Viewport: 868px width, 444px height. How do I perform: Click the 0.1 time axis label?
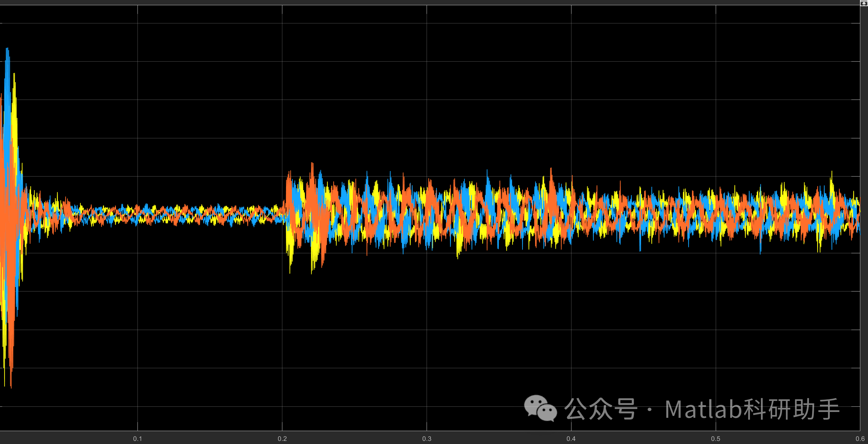tap(137, 439)
